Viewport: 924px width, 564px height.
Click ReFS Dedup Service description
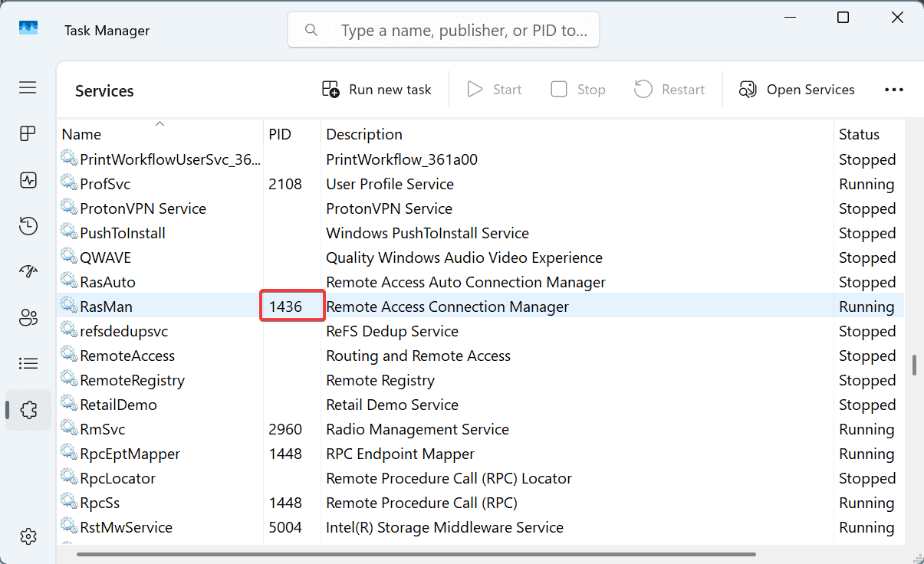[392, 331]
